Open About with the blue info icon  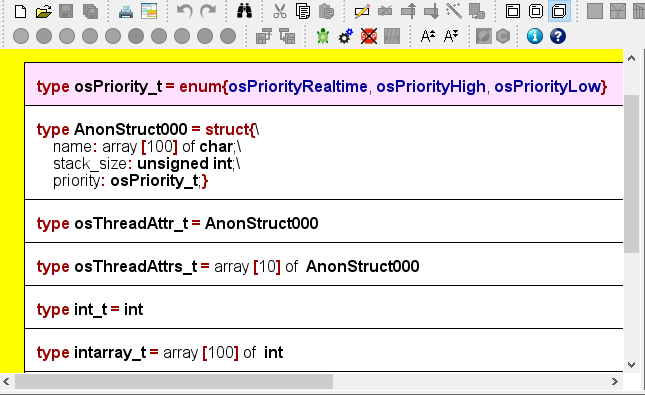point(535,37)
